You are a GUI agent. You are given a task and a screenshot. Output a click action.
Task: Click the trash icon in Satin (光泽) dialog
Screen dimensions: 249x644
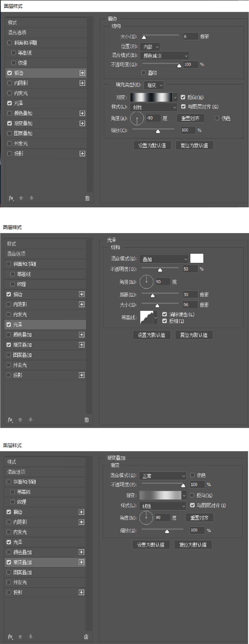[86, 420]
